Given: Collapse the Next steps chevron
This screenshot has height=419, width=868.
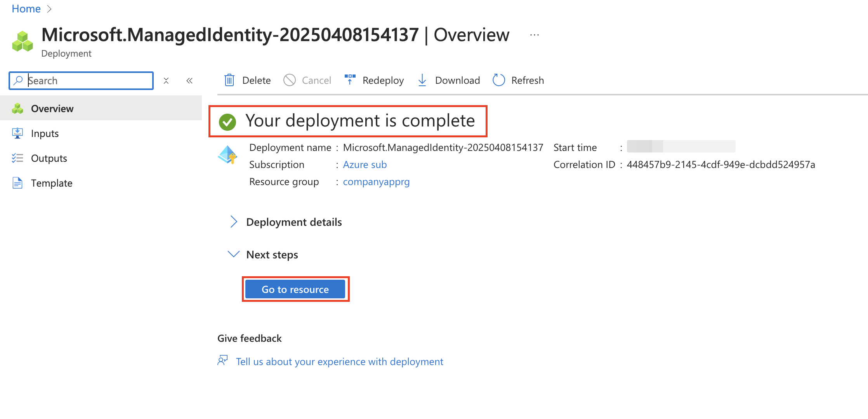Looking at the screenshot, I should point(233,254).
